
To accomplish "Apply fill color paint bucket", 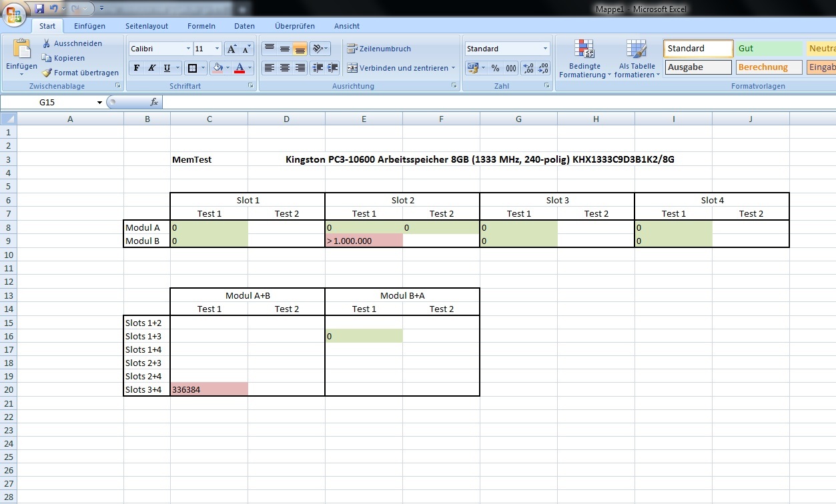I will tap(217, 68).
